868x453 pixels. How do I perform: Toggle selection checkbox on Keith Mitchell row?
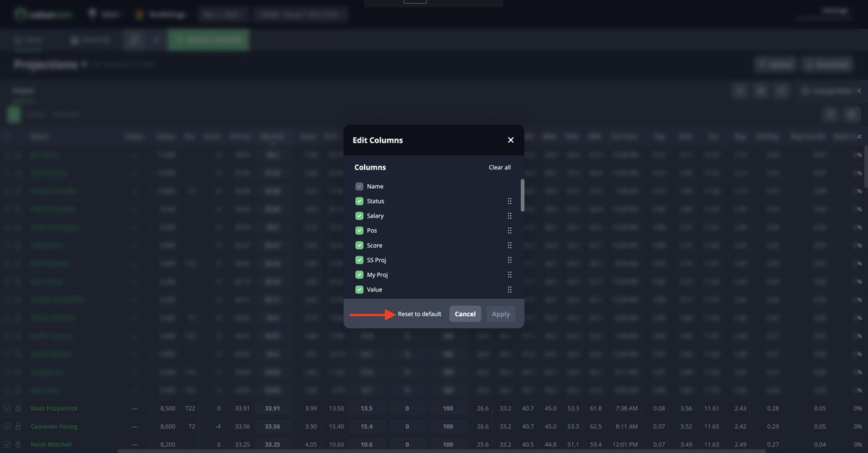coord(7,444)
